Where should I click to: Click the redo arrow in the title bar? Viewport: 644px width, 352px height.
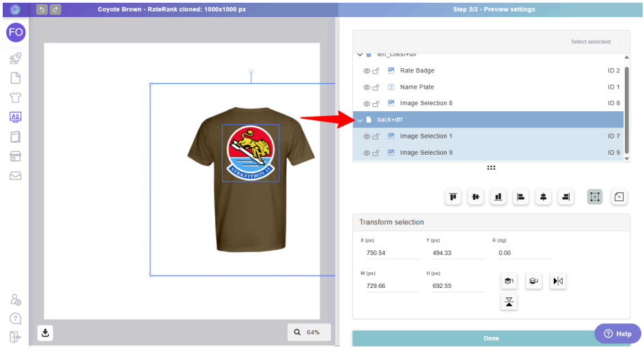click(55, 10)
